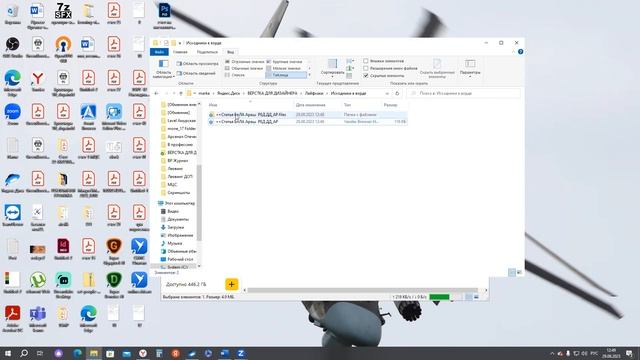
Task: Click Яндекс.Диск in the address breadcrumb
Action: pyautogui.click(x=229, y=93)
